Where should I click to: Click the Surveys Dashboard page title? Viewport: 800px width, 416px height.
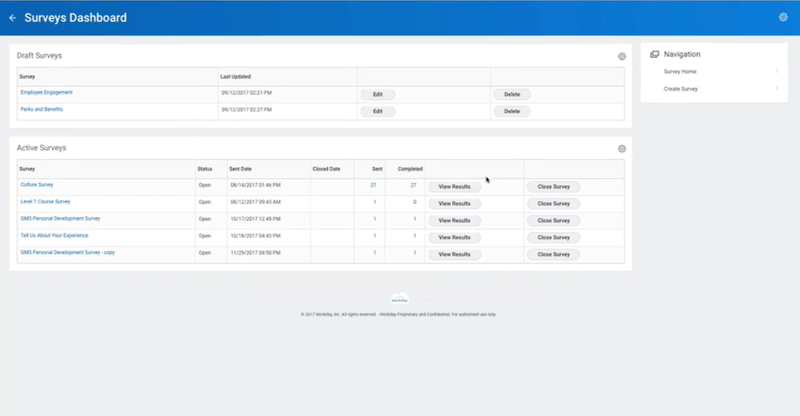coord(76,18)
